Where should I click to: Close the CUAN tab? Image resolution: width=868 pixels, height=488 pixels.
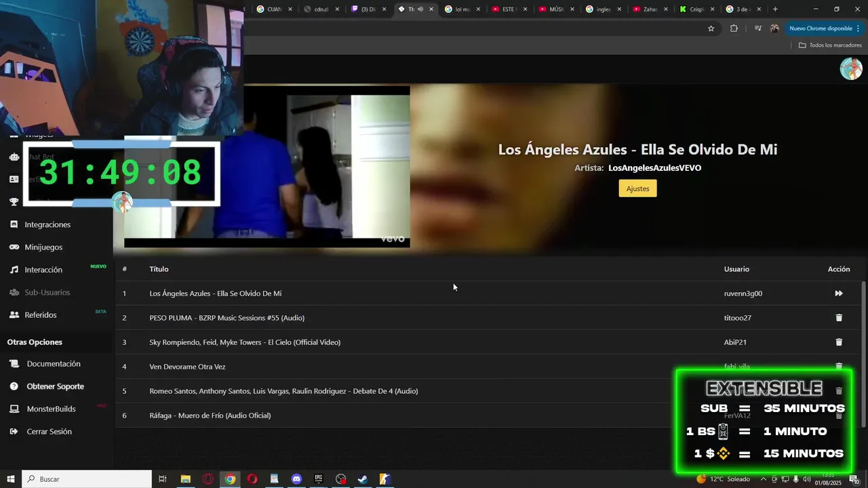(x=290, y=9)
